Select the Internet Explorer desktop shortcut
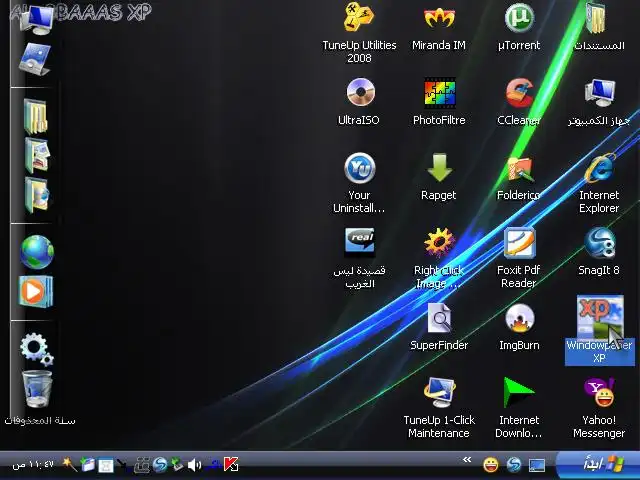The width and height of the screenshot is (640, 480). [599, 183]
